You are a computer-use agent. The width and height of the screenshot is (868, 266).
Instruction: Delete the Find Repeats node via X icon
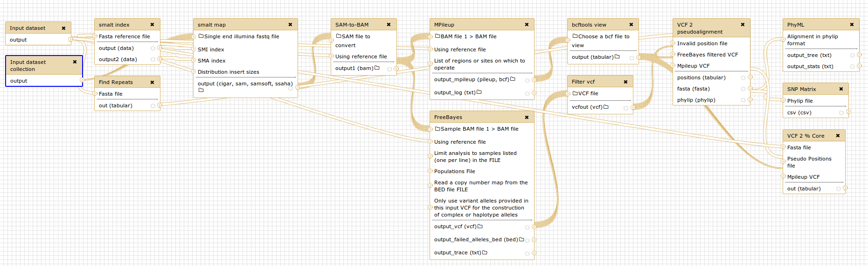[x=152, y=82]
